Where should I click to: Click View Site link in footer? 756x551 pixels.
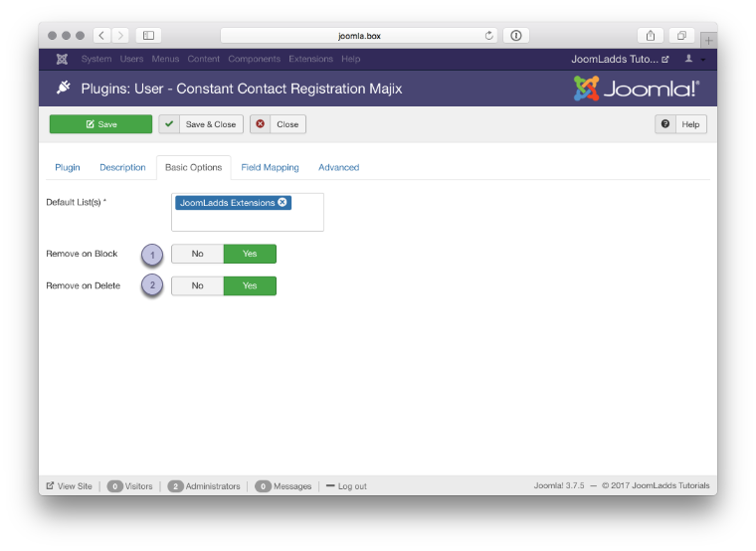(x=69, y=486)
